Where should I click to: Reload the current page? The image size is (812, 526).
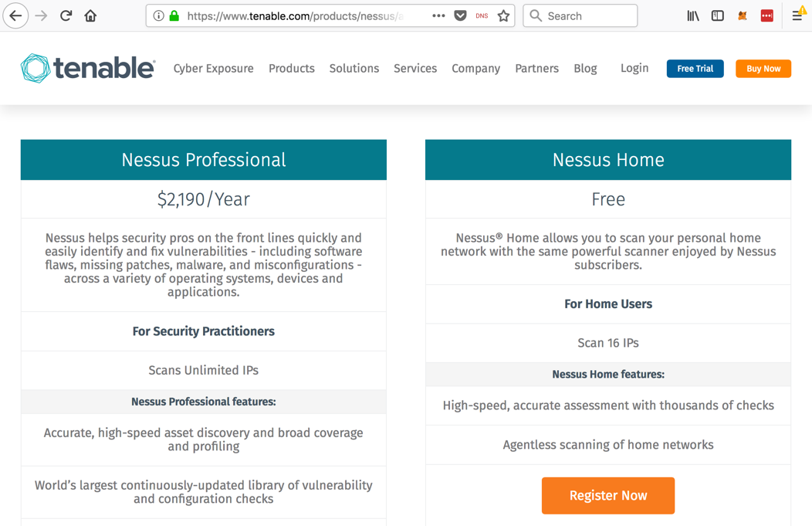[66, 15]
